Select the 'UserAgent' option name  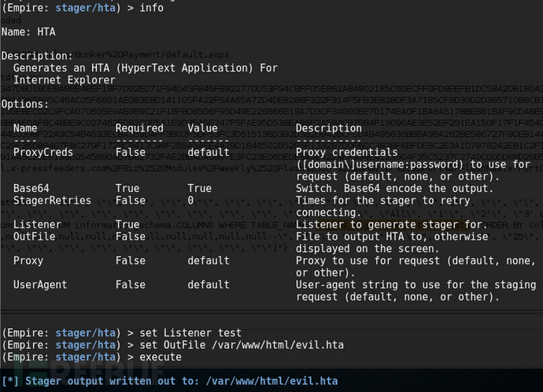pos(40,285)
